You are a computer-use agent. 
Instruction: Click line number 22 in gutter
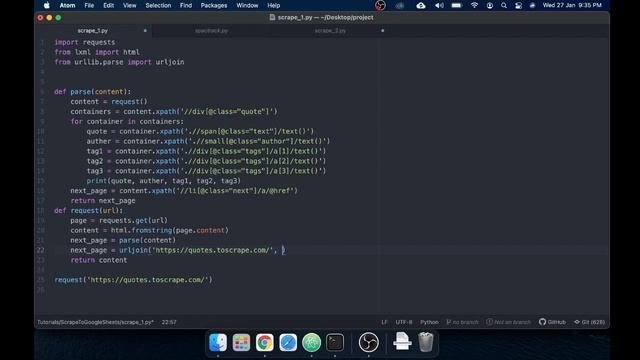41,250
